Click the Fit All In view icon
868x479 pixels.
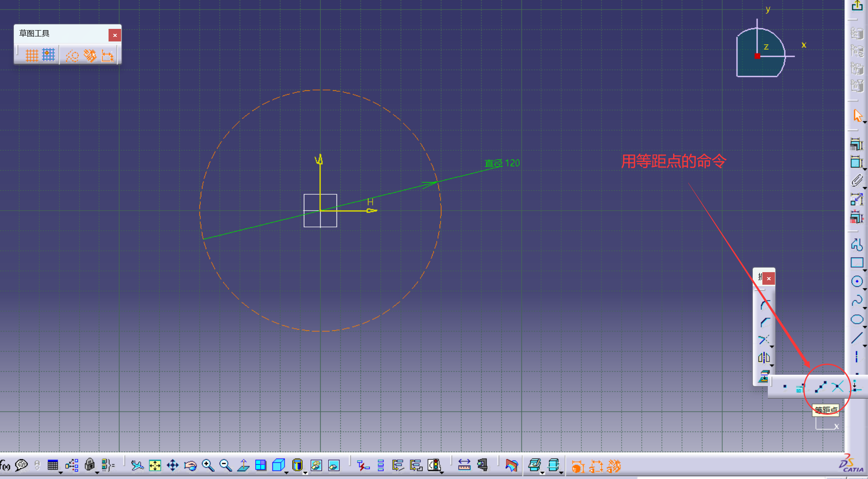(155, 466)
